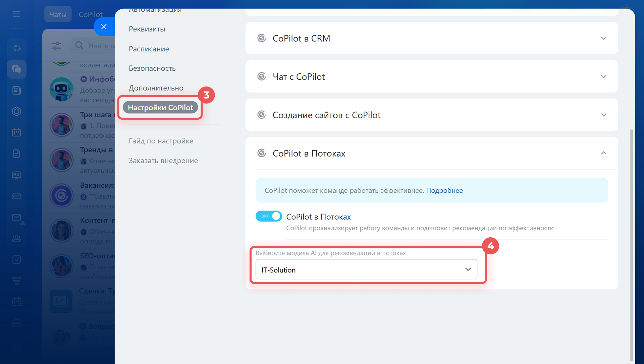The width and height of the screenshot is (644, 364).
Task: Open the feed/news icon in left sidebar
Action: 16,90
